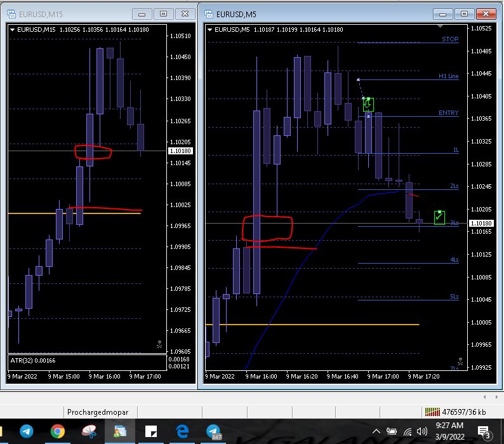Image resolution: width=504 pixels, height=444 pixels.
Task: Select the green checkmark trade close marker
Action: [x=439, y=217]
